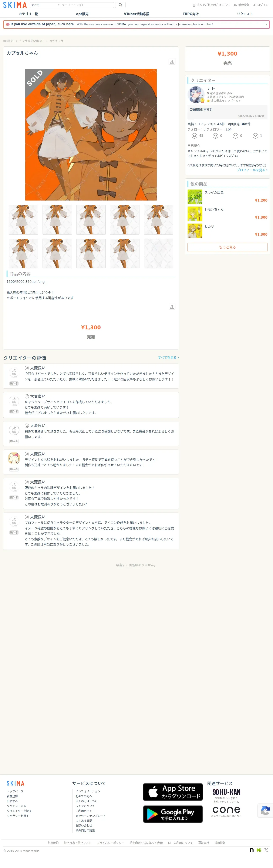273x868 pixels.
Task: Click 初めての方へ in the footer
Action: [x=84, y=796]
